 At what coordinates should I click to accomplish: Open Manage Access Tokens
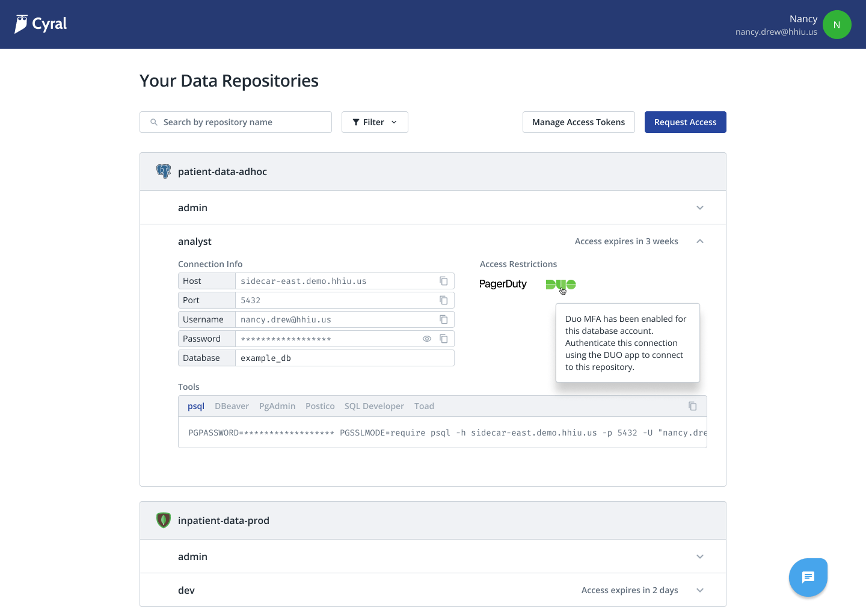pos(579,122)
